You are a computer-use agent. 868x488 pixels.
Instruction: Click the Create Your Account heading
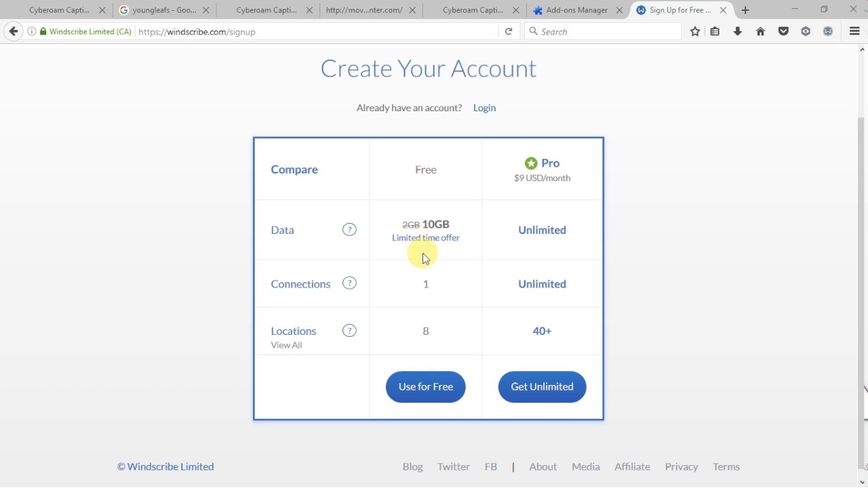[429, 68]
